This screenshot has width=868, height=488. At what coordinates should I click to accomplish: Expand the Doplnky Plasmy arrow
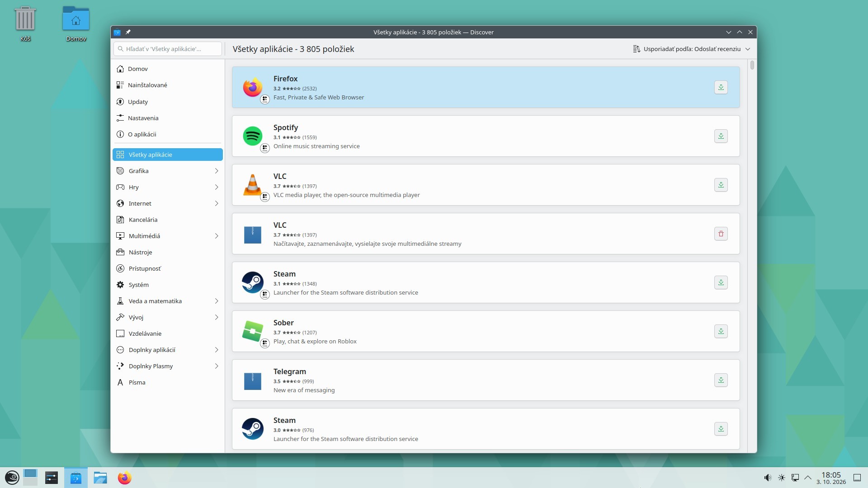(217, 366)
